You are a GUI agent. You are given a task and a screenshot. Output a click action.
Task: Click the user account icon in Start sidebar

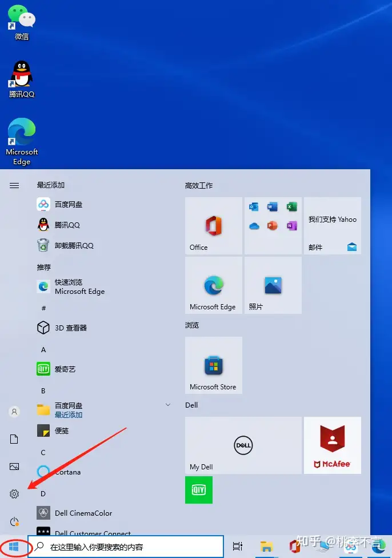[x=14, y=412]
